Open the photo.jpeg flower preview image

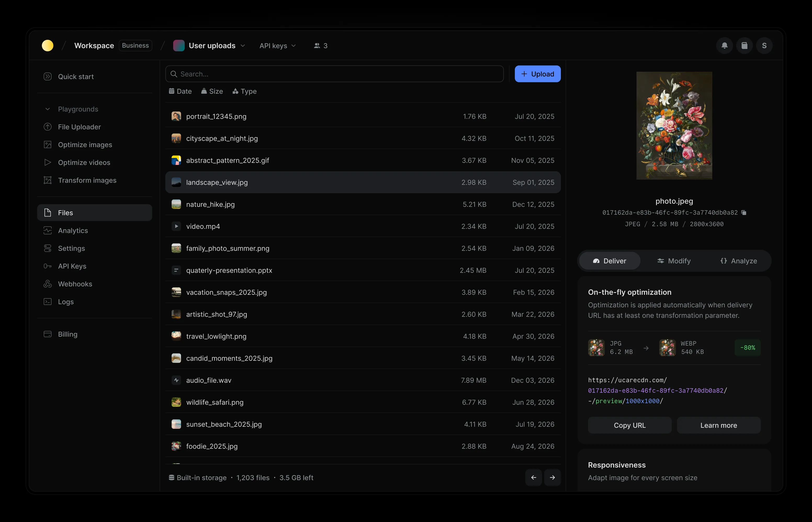pos(674,125)
